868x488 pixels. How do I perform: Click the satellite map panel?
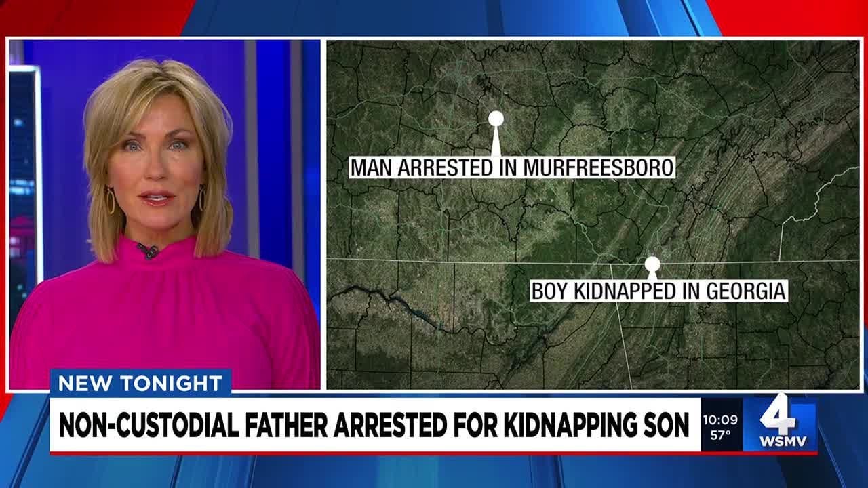coord(593,214)
